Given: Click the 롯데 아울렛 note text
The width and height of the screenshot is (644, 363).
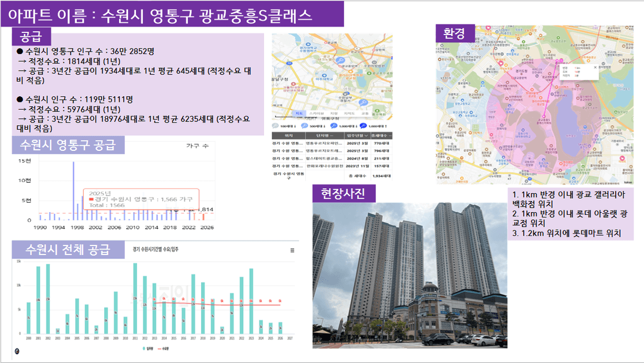Looking at the screenshot, I should (x=570, y=218).
